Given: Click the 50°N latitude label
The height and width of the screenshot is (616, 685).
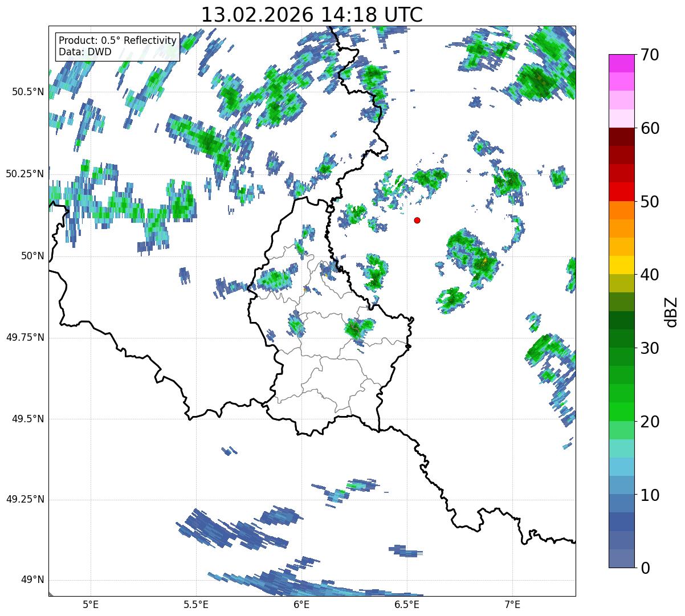Looking at the screenshot, I should (x=32, y=256).
